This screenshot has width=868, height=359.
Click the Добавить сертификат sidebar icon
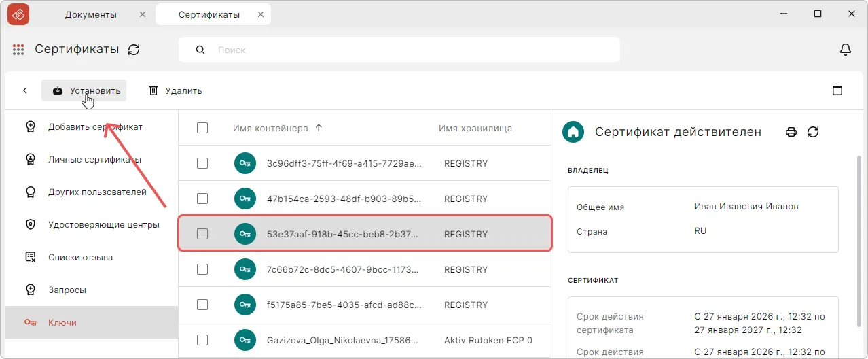click(30, 126)
